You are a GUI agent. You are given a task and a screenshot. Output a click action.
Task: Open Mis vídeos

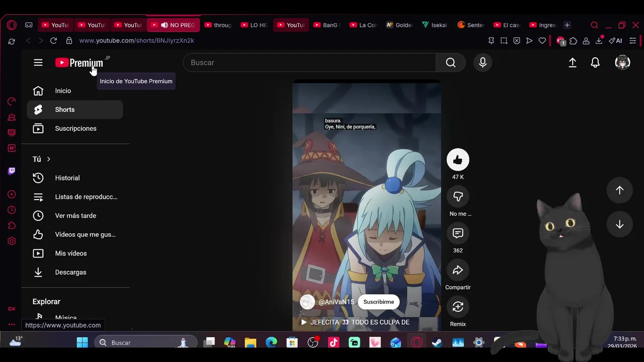74,253
